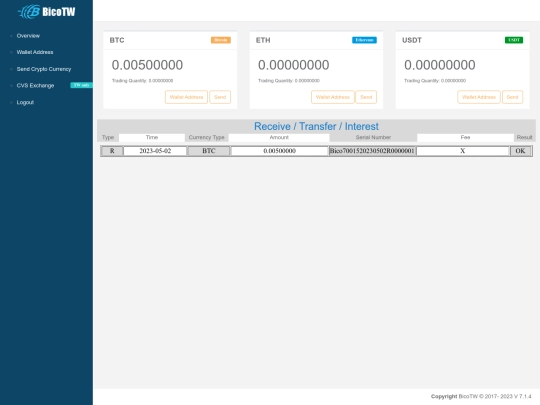Click the green USDT badge

click(514, 40)
